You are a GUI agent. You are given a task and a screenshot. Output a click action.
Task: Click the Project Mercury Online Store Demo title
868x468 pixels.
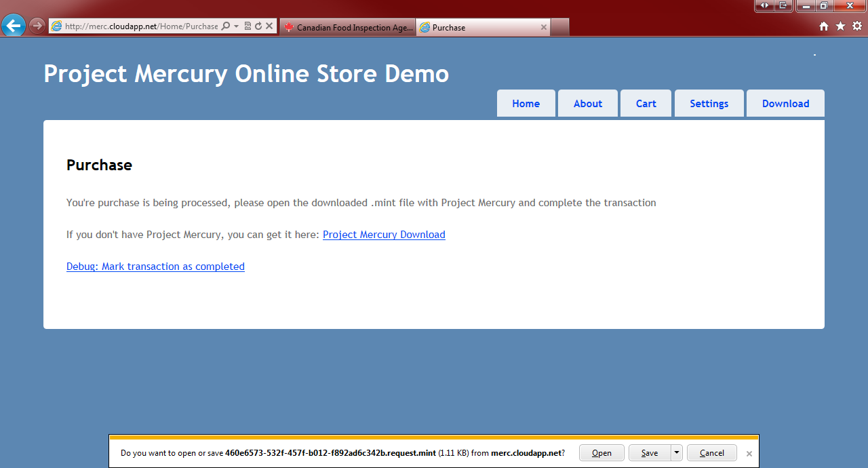coord(246,74)
